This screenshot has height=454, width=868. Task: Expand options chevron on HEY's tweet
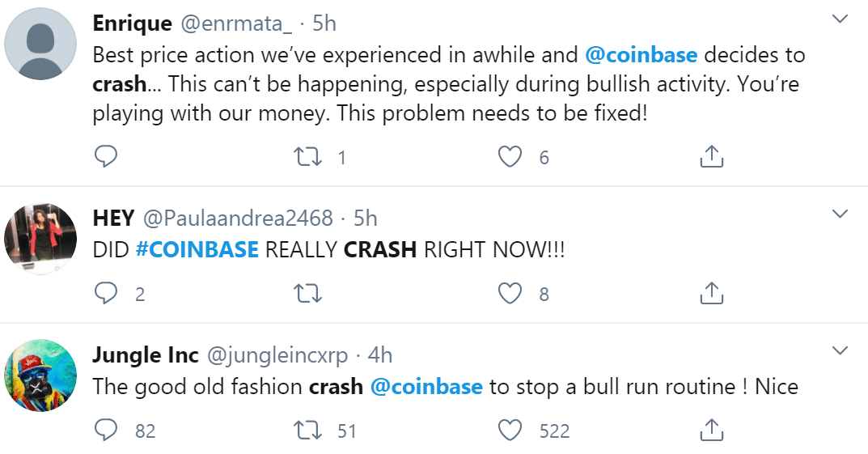click(x=840, y=214)
